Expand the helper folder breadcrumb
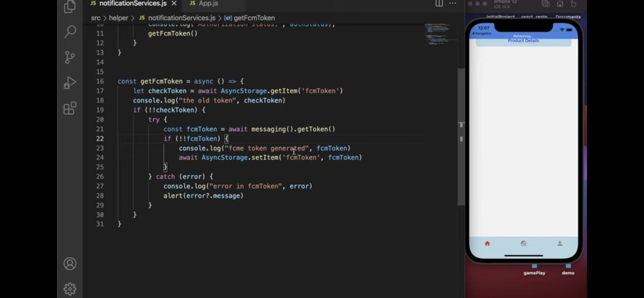Screen dimensions: 644x298 (118, 18)
